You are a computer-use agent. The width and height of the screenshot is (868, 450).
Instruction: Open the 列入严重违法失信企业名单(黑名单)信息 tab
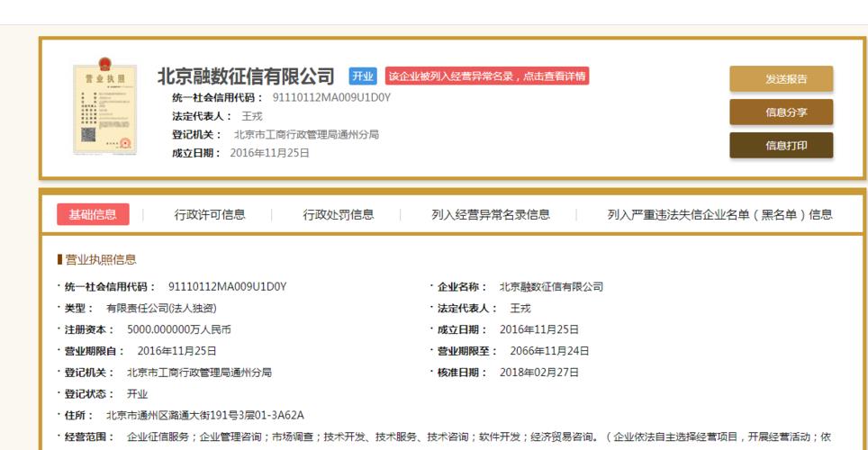coord(719,214)
